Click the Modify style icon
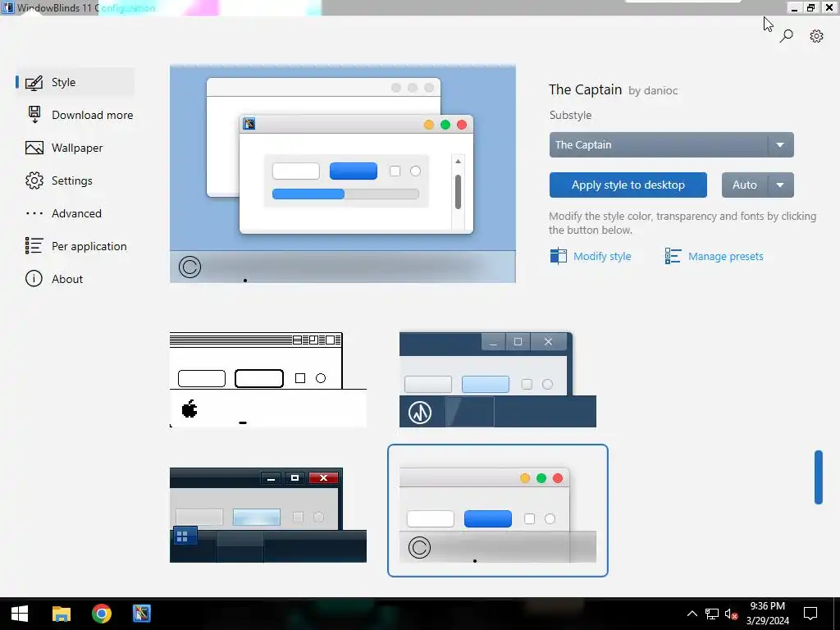This screenshot has width=840, height=630. [x=558, y=256]
